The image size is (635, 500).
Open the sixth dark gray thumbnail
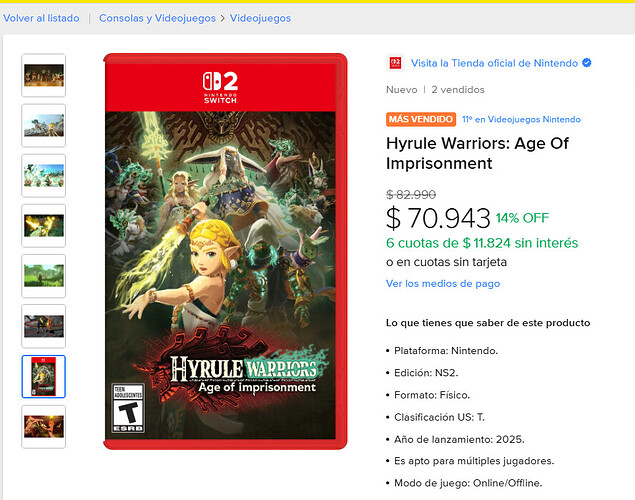point(44,326)
